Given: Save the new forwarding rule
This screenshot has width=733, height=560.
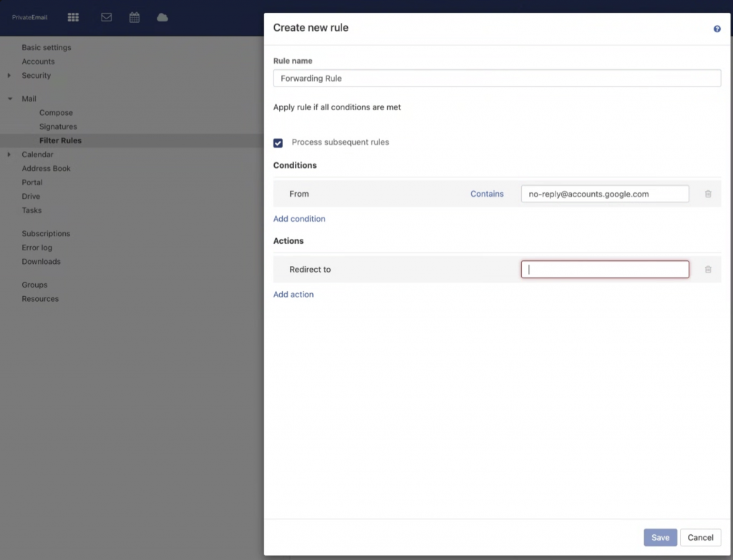Looking at the screenshot, I should pos(660,538).
